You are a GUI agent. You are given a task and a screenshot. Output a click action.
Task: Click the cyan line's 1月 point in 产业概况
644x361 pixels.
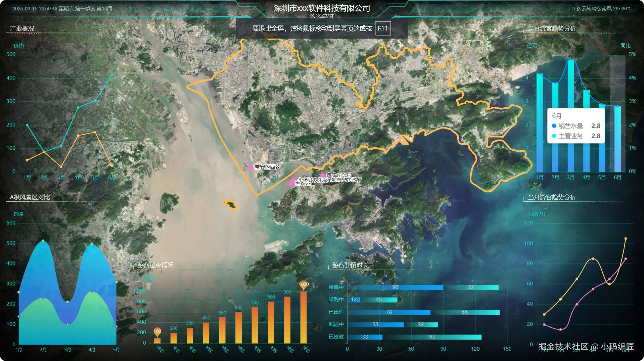[x=27, y=125]
